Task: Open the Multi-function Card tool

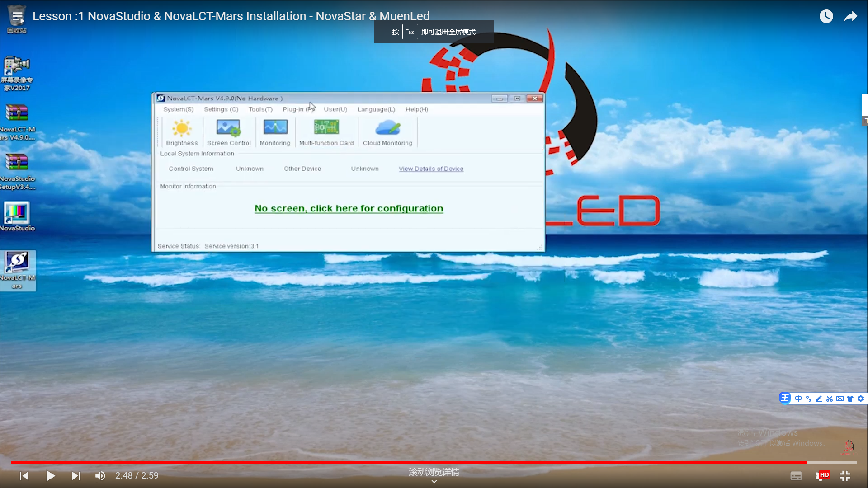Action: pos(326,133)
